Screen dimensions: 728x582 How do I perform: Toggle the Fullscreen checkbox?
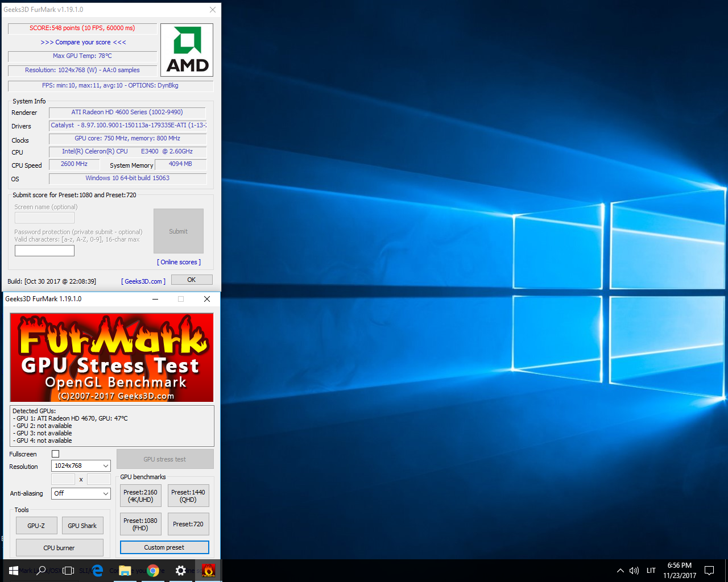(55, 454)
